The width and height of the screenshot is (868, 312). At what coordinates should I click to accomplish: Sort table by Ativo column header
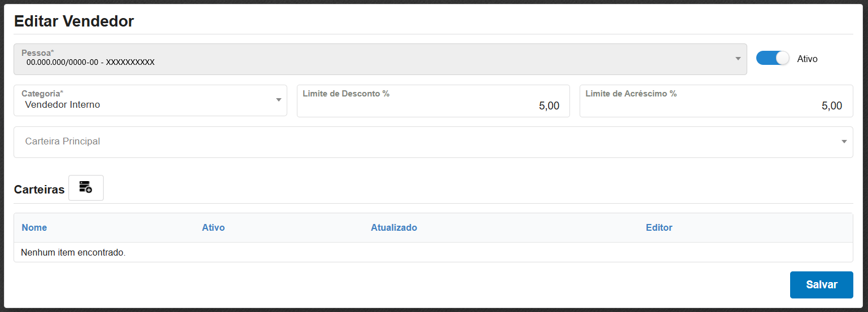tap(213, 227)
